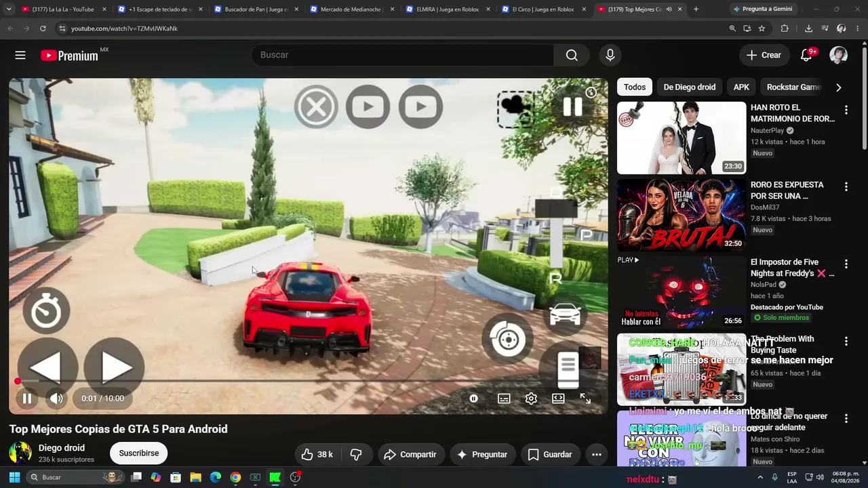Open the YouTube account avatar menu
Viewport: 868px width, 488px height.
click(x=839, y=56)
